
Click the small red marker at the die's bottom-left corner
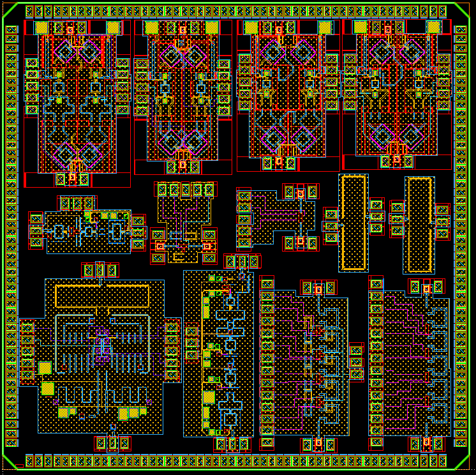click(19, 466)
